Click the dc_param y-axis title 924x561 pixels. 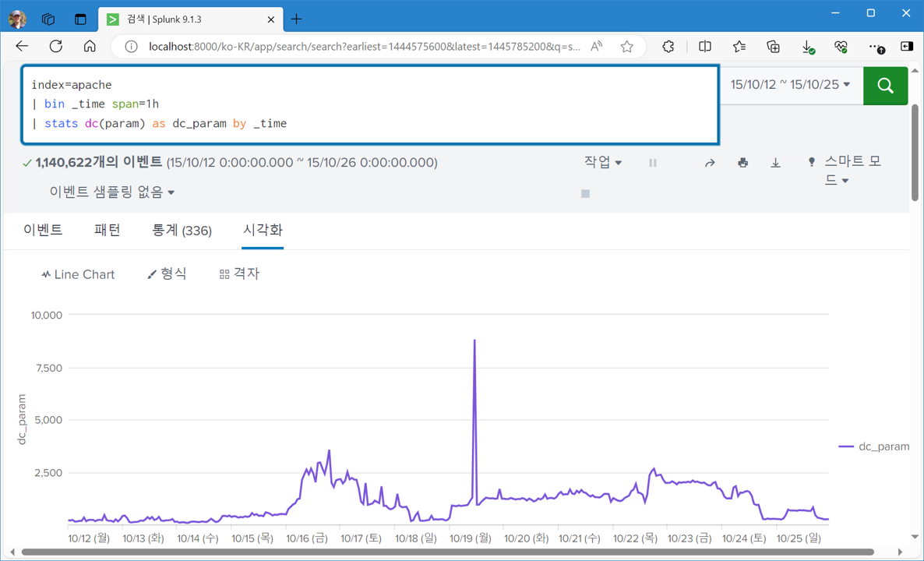(22, 419)
